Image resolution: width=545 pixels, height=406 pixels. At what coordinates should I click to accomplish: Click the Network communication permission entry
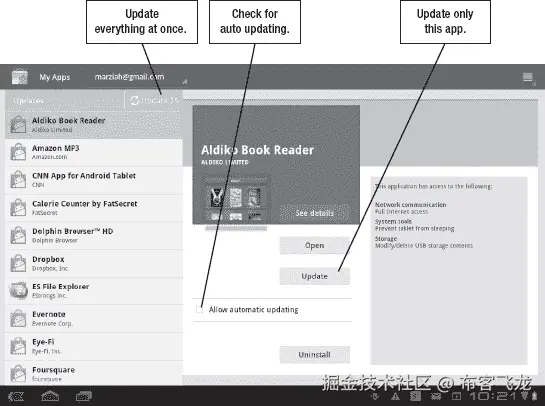click(410, 208)
